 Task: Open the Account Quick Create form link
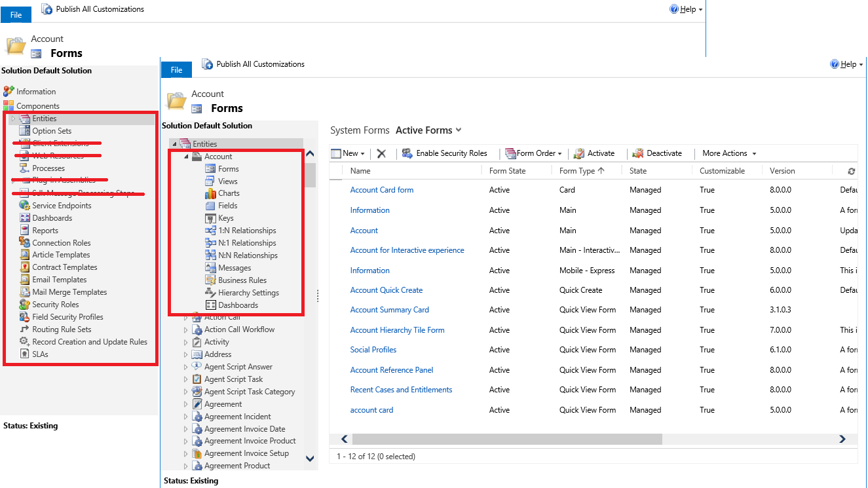pos(386,290)
